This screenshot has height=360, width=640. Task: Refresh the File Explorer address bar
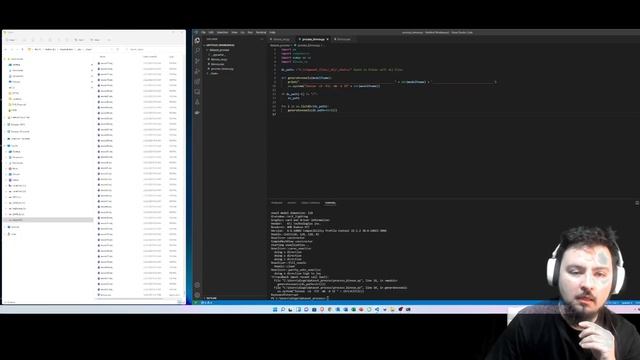[118, 49]
